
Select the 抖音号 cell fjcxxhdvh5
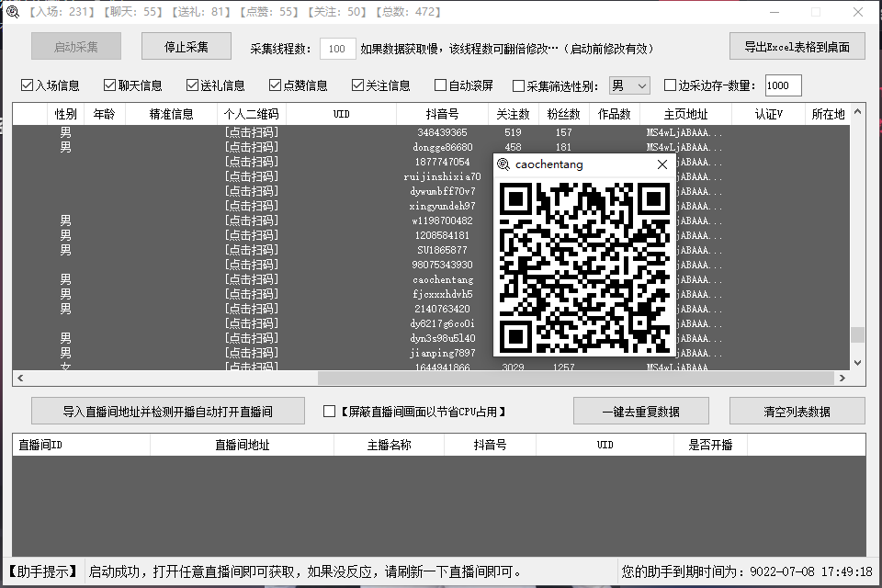442,294
